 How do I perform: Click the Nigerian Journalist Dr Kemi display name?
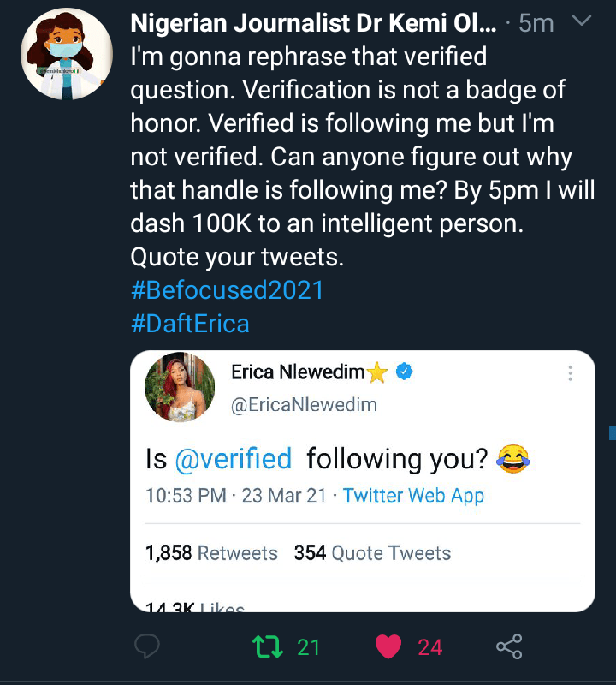[x=313, y=23]
